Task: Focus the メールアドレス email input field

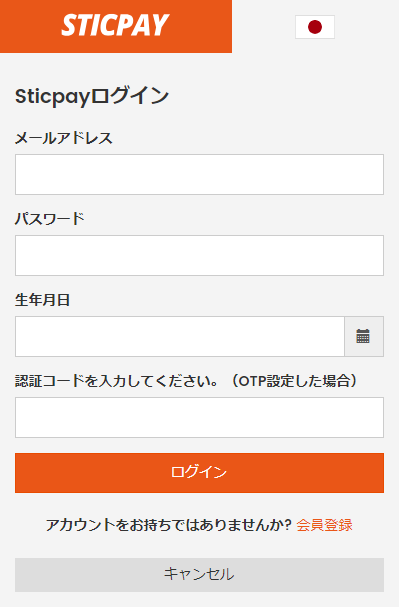Action: pos(199,175)
